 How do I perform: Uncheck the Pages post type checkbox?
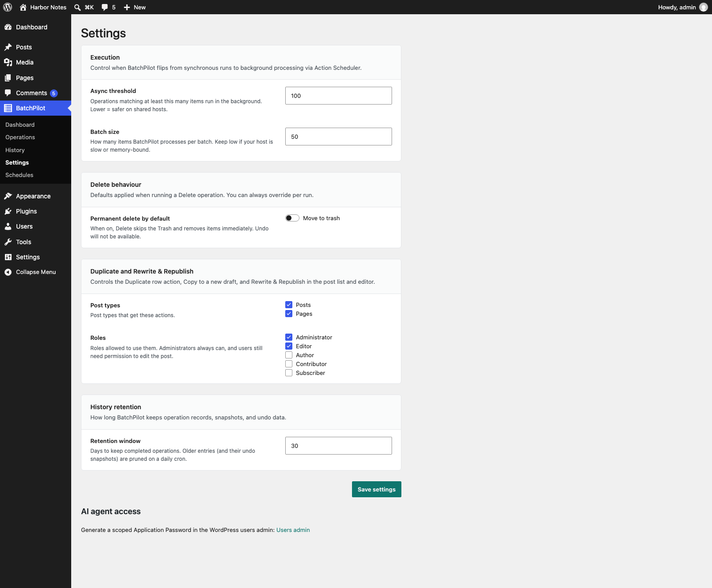click(x=289, y=314)
